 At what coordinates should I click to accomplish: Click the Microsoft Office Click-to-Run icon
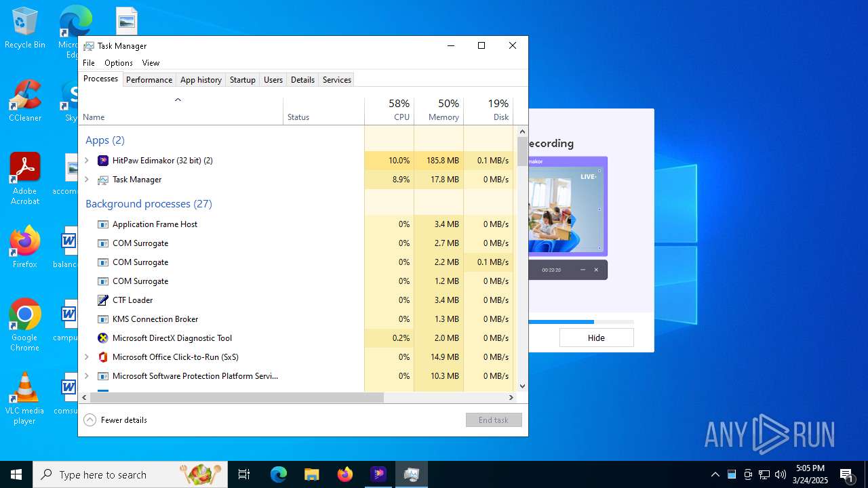coord(103,357)
